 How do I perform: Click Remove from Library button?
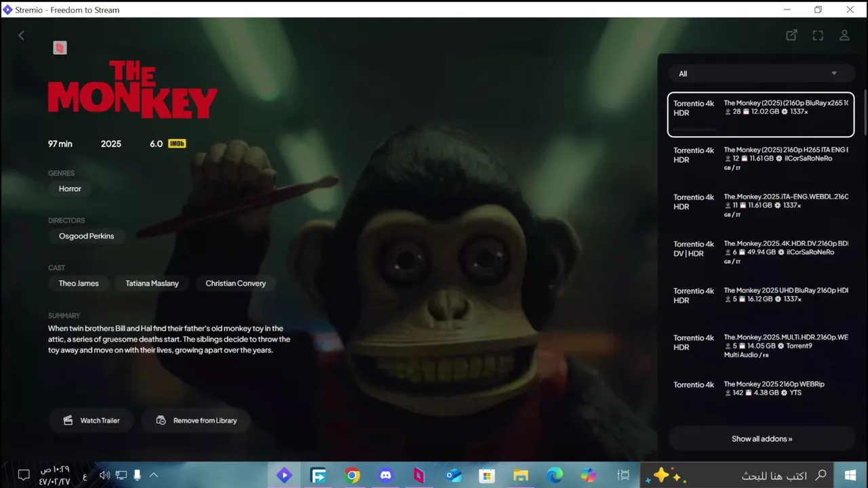196,420
